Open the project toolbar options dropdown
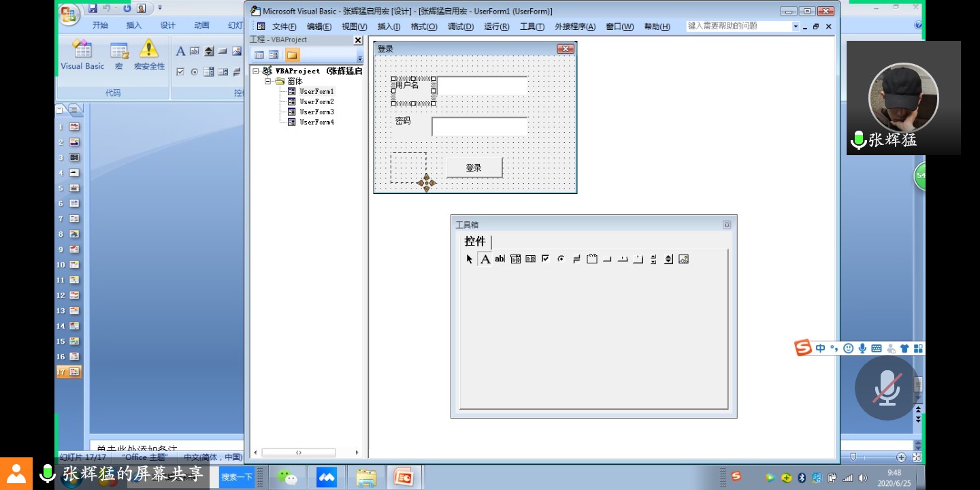The image size is (980, 490). pyautogui.click(x=360, y=58)
